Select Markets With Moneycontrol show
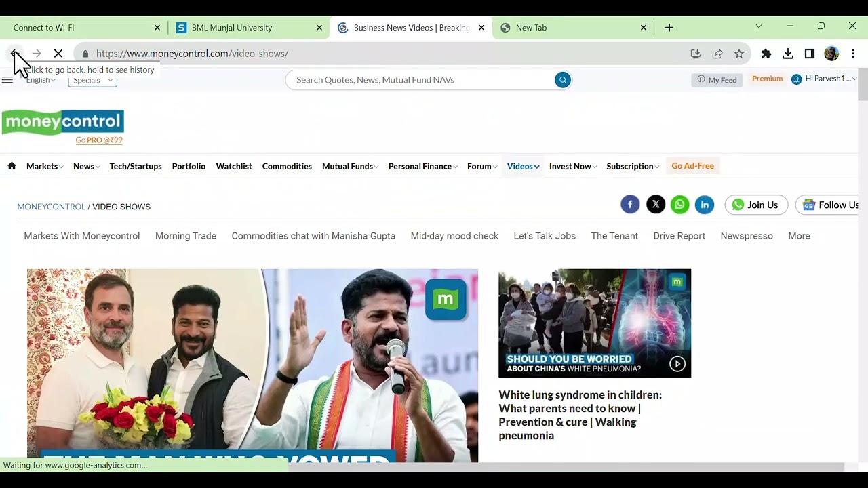 pos(82,236)
